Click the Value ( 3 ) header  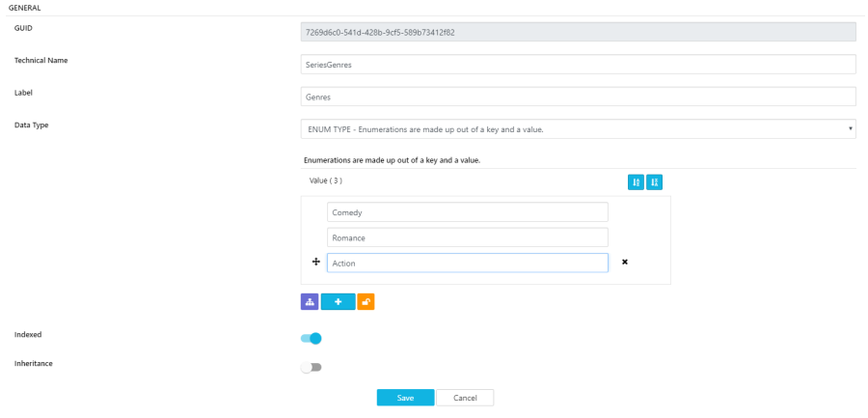pyautogui.click(x=325, y=181)
